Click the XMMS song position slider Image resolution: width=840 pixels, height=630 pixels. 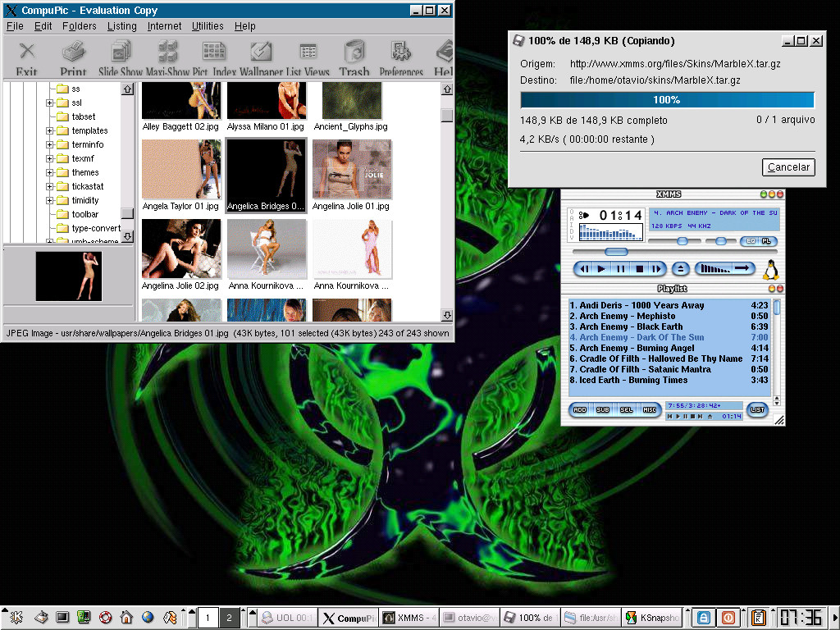tap(615, 252)
